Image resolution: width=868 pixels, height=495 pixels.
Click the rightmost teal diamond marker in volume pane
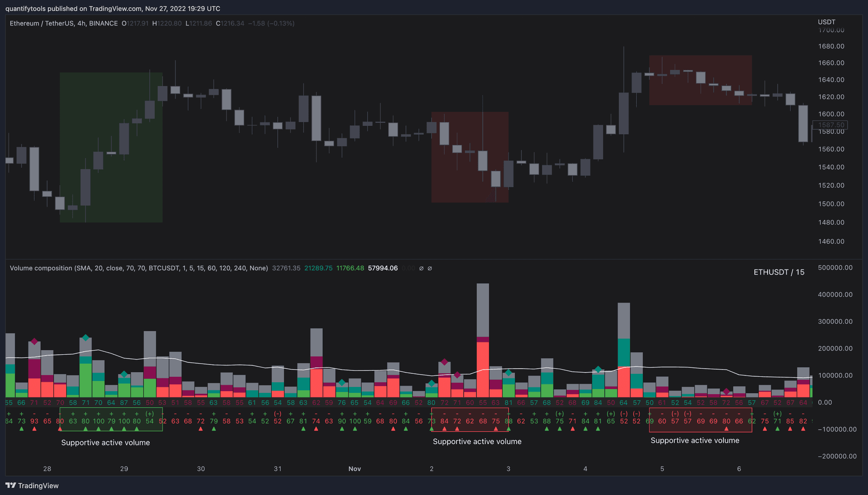tap(598, 370)
